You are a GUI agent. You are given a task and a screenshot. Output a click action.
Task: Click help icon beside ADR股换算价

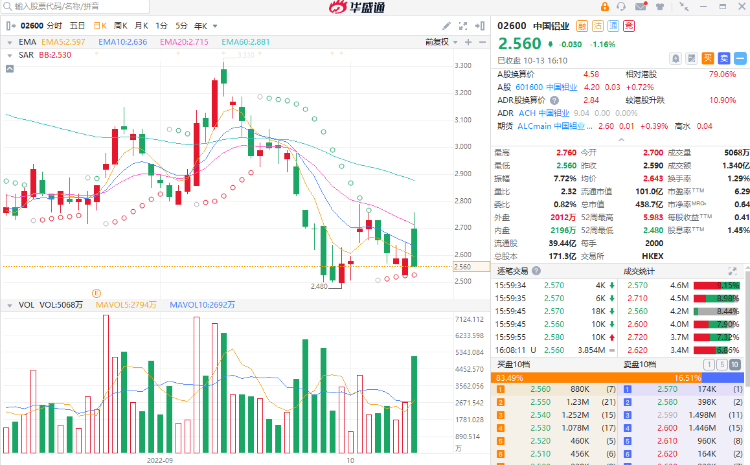[554, 100]
